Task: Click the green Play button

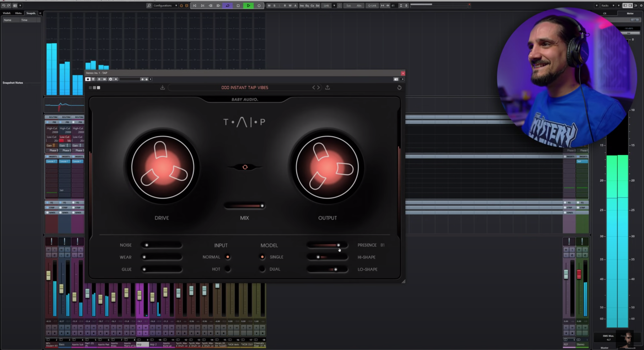Action: (249, 5)
